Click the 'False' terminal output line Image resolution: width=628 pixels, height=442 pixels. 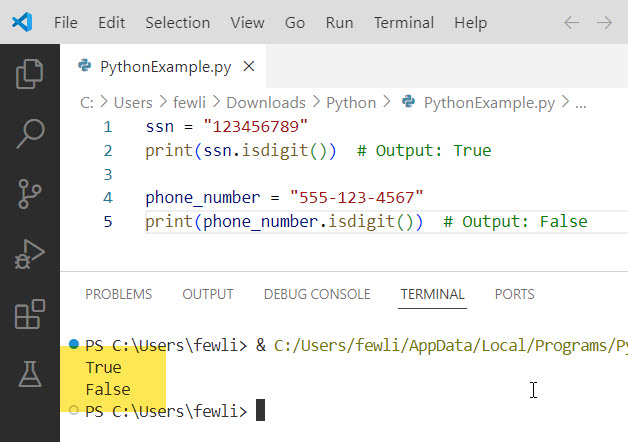pyautogui.click(x=108, y=390)
